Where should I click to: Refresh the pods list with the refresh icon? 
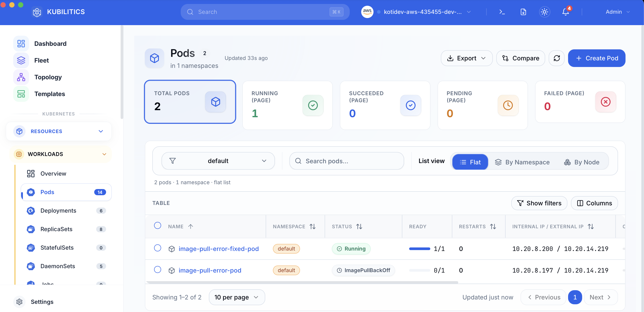556,58
